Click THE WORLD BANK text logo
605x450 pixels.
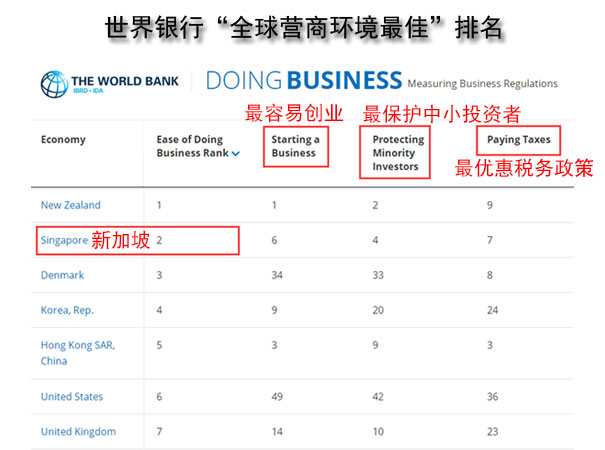point(125,81)
